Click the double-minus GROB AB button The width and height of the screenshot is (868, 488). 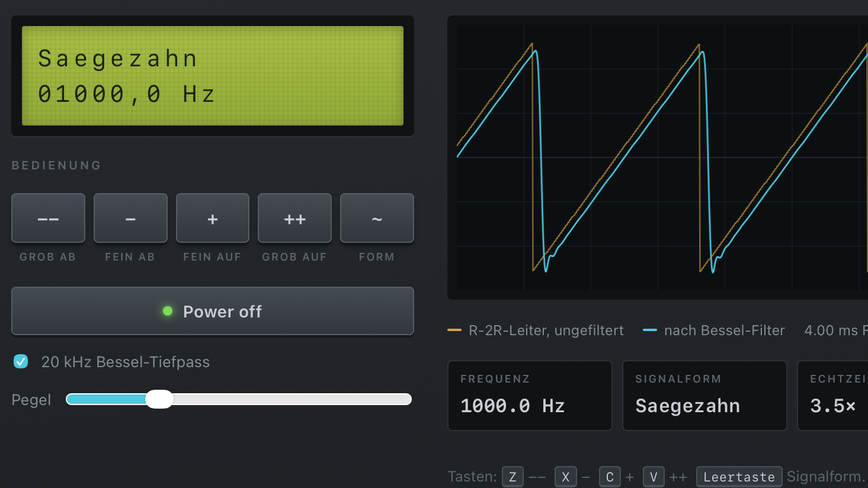point(48,218)
